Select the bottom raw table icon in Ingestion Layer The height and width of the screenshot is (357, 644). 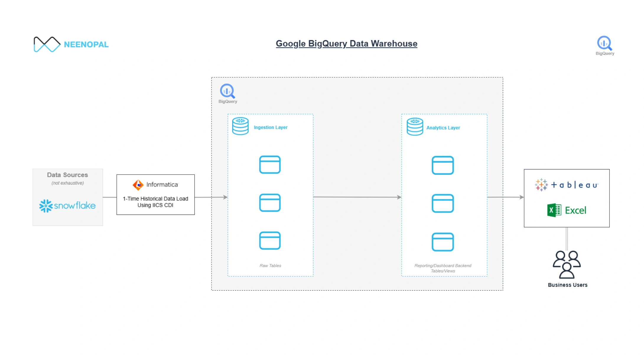point(270,241)
